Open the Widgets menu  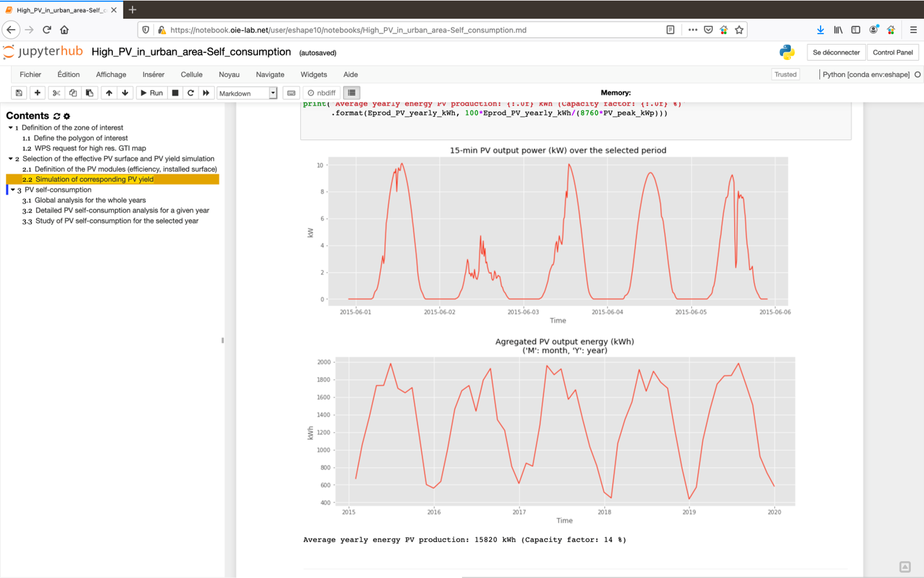coord(313,74)
